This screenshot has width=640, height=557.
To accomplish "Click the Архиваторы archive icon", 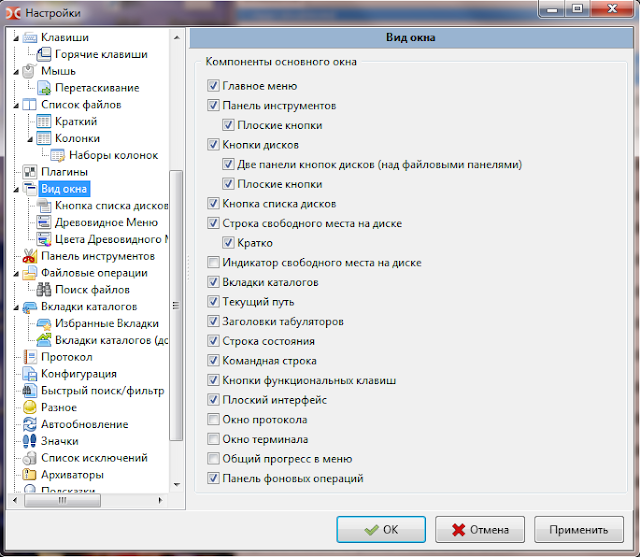I will pos(29,475).
